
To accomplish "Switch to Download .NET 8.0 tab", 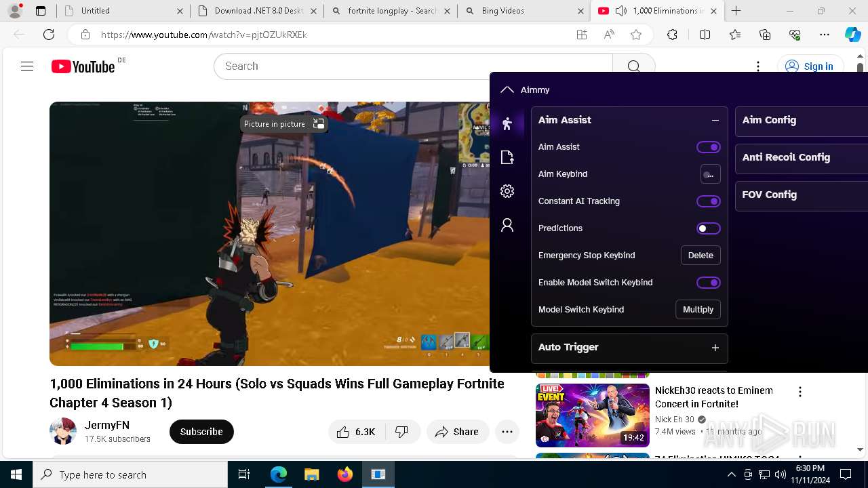I will tap(256, 11).
